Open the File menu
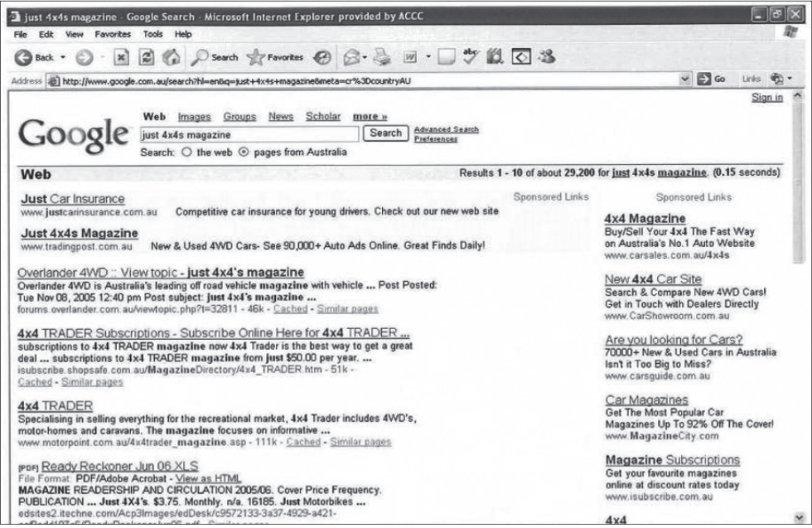This screenshot has width=812, height=528. [x=21, y=34]
